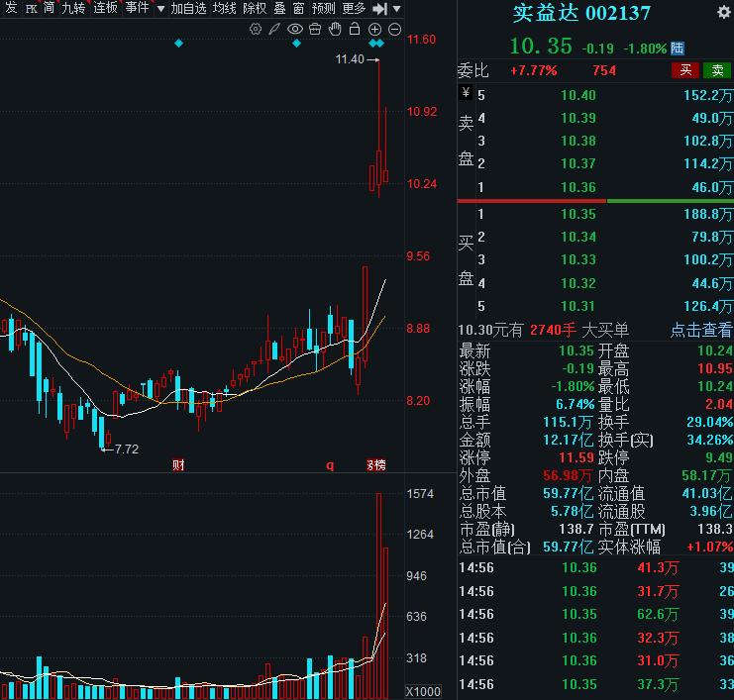
Task: Click 最高 value 10.95
Action: click(715, 368)
